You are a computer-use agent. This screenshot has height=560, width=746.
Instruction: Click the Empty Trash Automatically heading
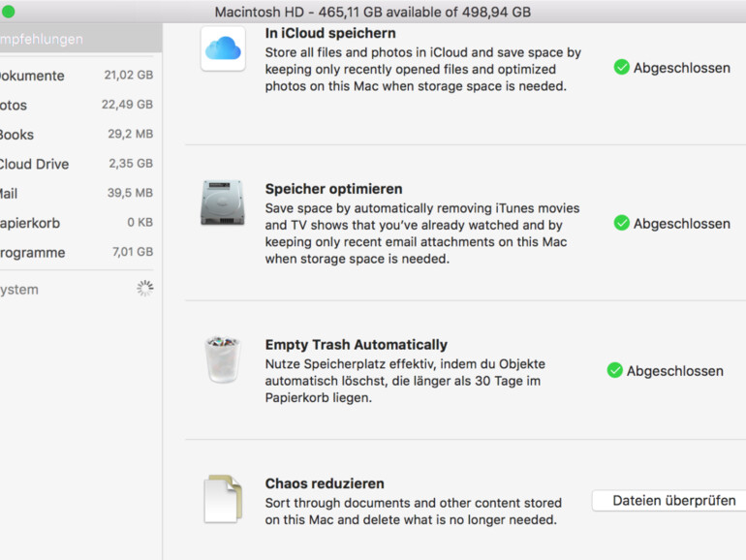[x=356, y=345]
